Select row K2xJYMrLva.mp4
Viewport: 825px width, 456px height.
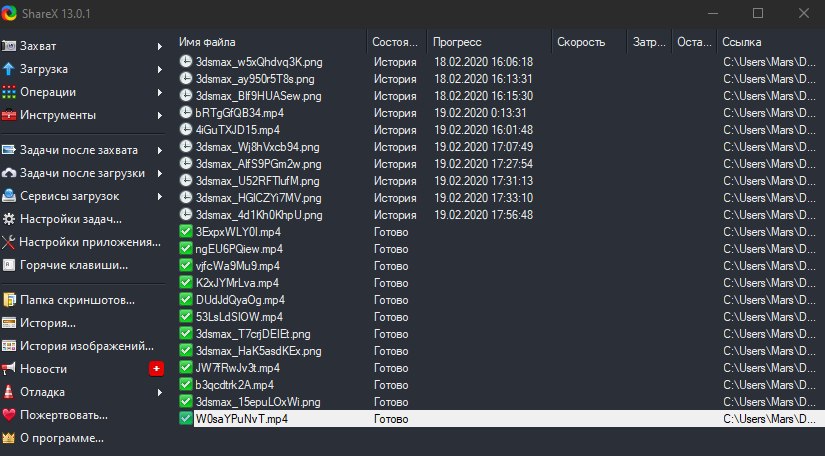[x=500, y=283]
